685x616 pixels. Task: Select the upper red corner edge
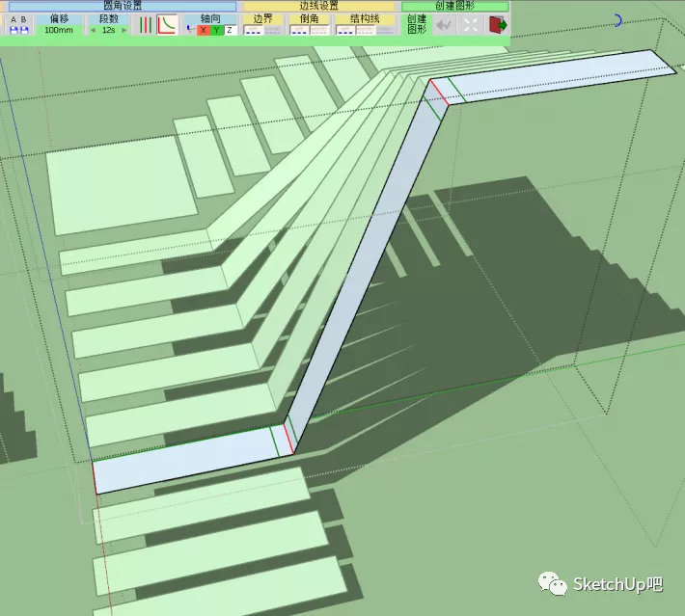pos(440,93)
